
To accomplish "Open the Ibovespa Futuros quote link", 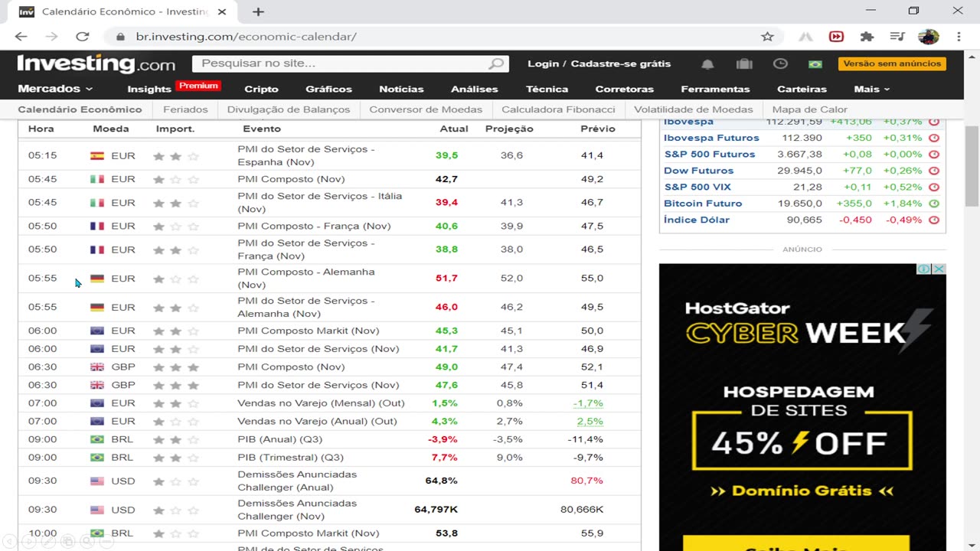I will tap(711, 138).
